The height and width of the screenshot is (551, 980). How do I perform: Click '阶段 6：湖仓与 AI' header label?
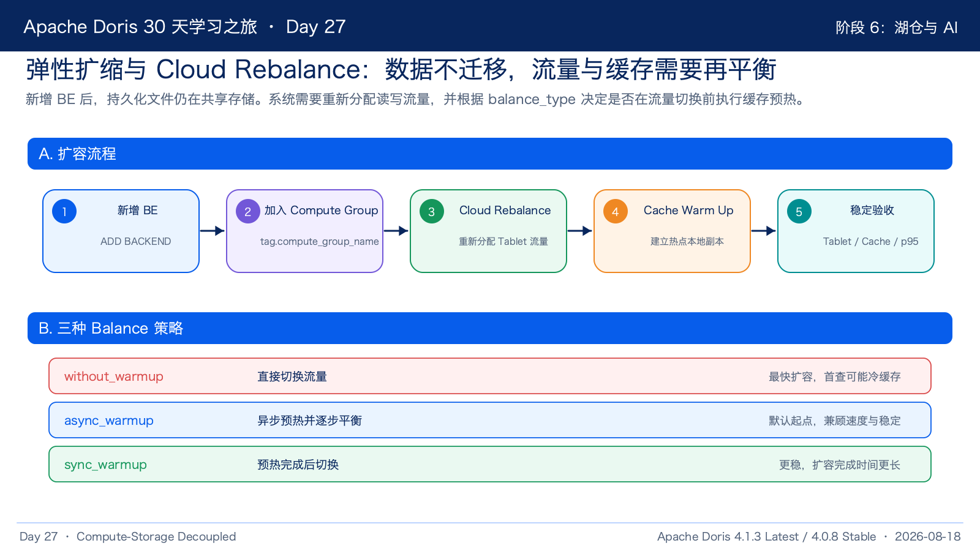[897, 28]
